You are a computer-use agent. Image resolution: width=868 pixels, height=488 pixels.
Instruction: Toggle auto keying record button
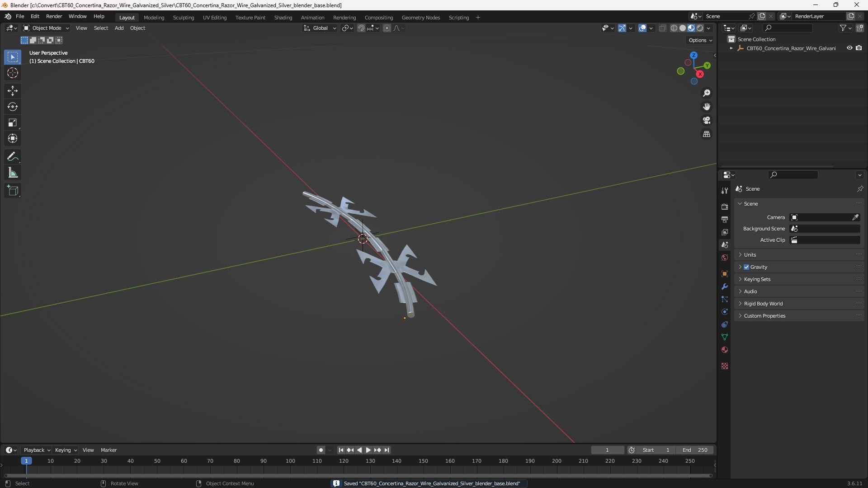pyautogui.click(x=321, y=450)
